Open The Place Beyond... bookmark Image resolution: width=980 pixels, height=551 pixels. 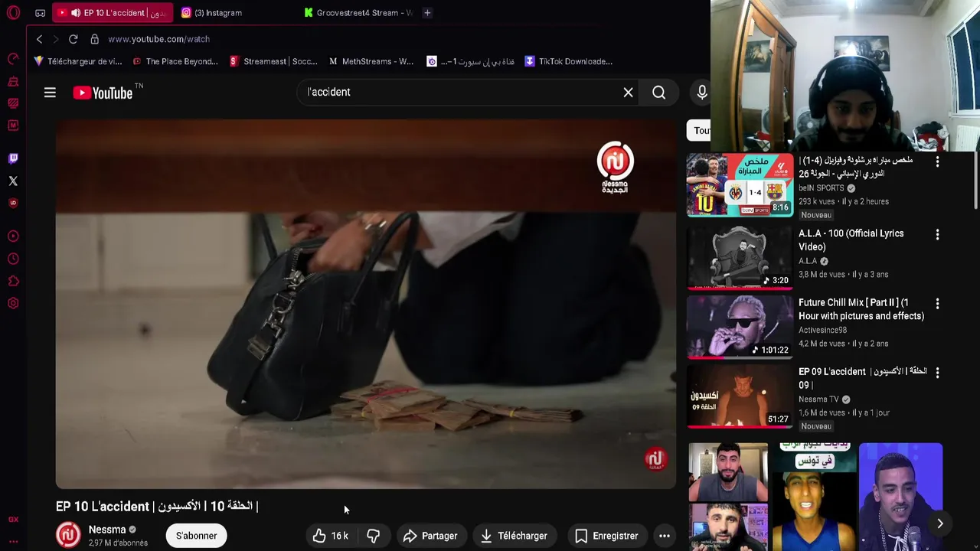point(175,61)
